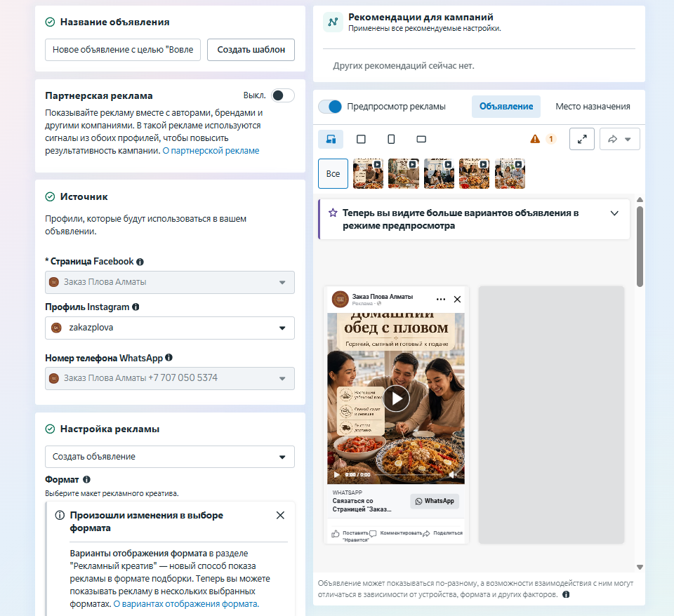The height and width of the screenshot is (616, 674).
Task: Click the text "Выберите макет рекламного креатива."
Action: click(112, 494)
